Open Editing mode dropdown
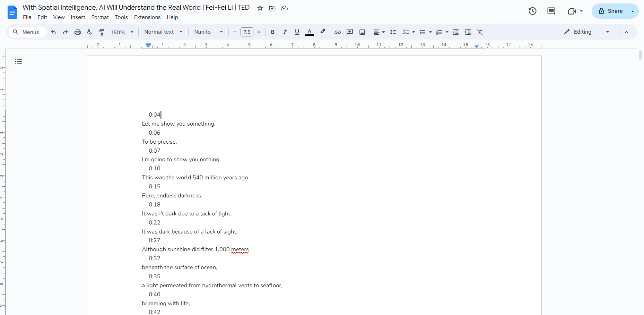The image size is (644, 315). click(586, 32)
